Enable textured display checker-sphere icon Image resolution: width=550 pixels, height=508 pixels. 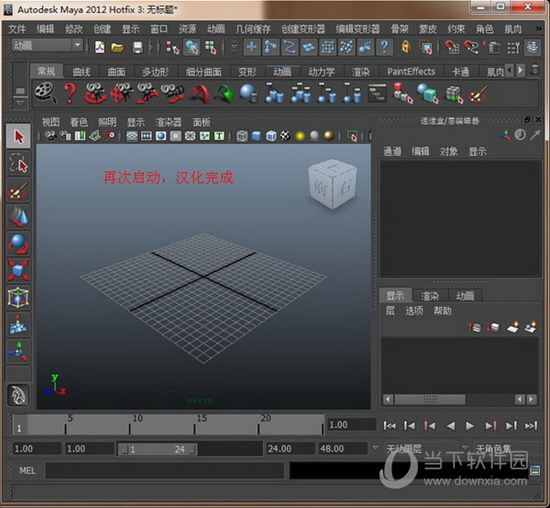[286, 136]
